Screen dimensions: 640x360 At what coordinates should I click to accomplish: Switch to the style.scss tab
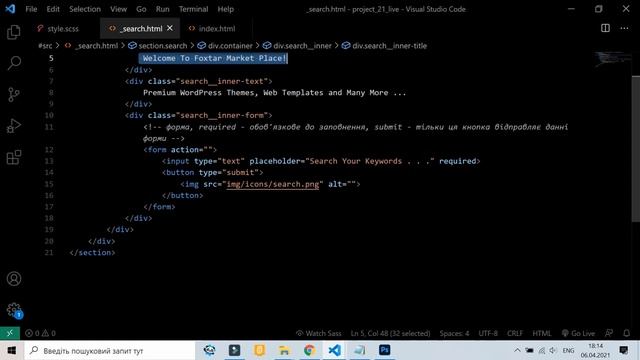[x=63, y=29]
